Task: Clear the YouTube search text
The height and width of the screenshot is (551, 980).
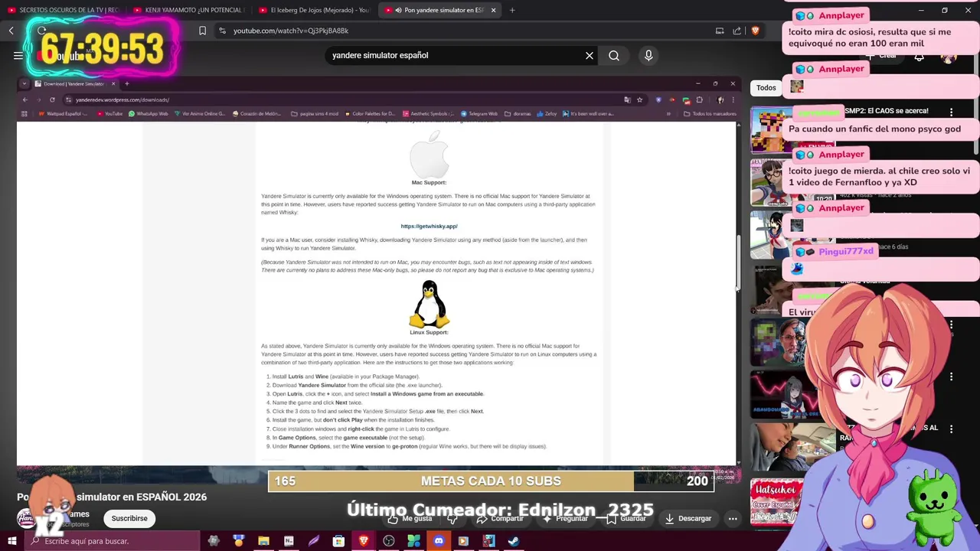Action: 590,55
